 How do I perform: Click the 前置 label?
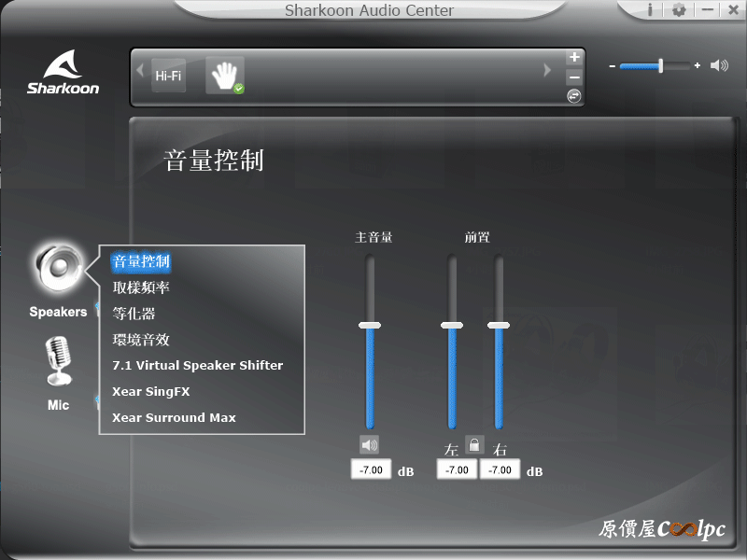[477, 237]
